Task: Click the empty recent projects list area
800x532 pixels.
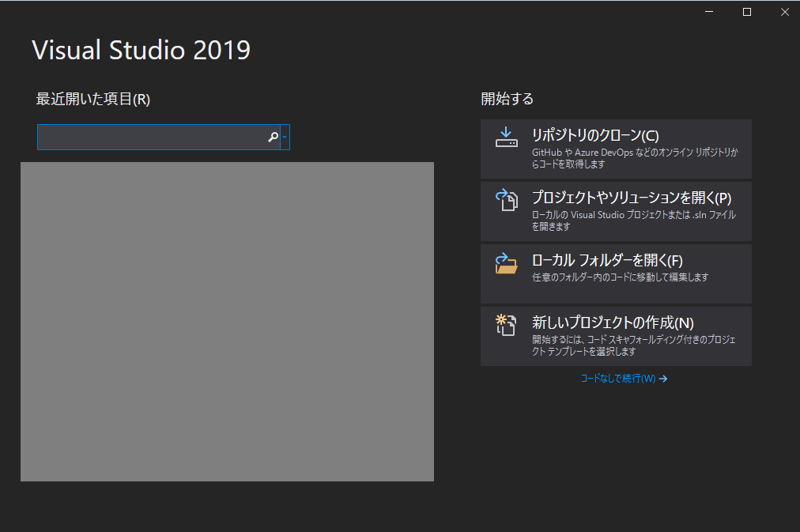Action: 227,321
